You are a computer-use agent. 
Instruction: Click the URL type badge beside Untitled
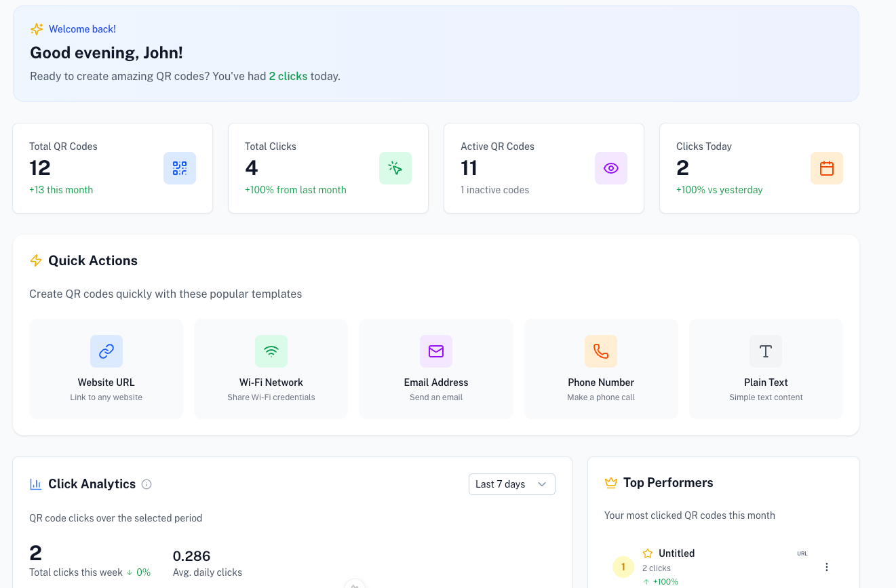(x=802, y=553)
